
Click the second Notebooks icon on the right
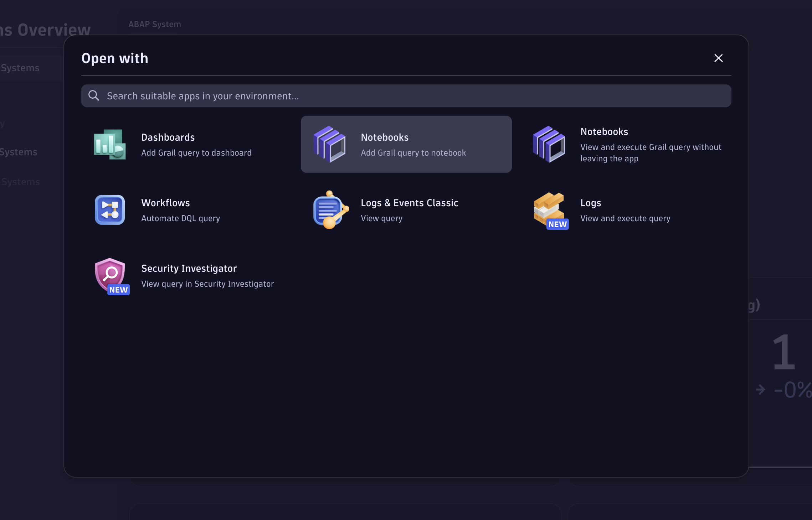click(x=549, y=144)
